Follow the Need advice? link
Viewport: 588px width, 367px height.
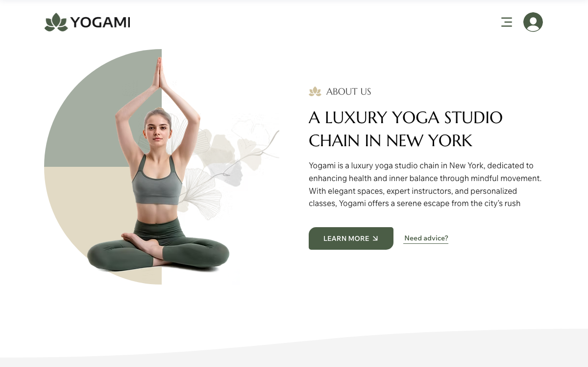pyautogui.click(x=426, y=238)
